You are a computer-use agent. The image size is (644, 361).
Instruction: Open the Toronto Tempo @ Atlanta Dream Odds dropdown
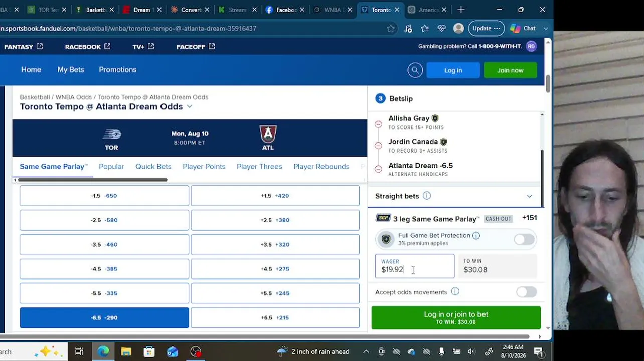(x=189, y=106)
